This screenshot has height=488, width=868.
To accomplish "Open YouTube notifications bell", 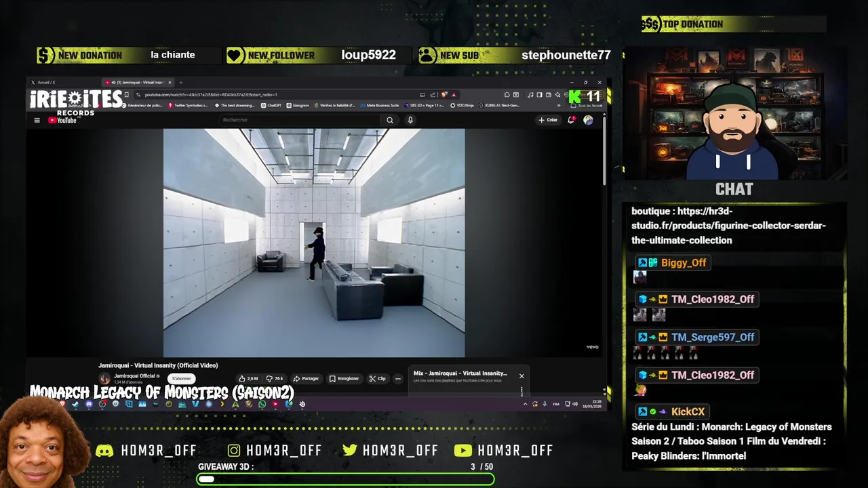I will [x=571, y=120].
